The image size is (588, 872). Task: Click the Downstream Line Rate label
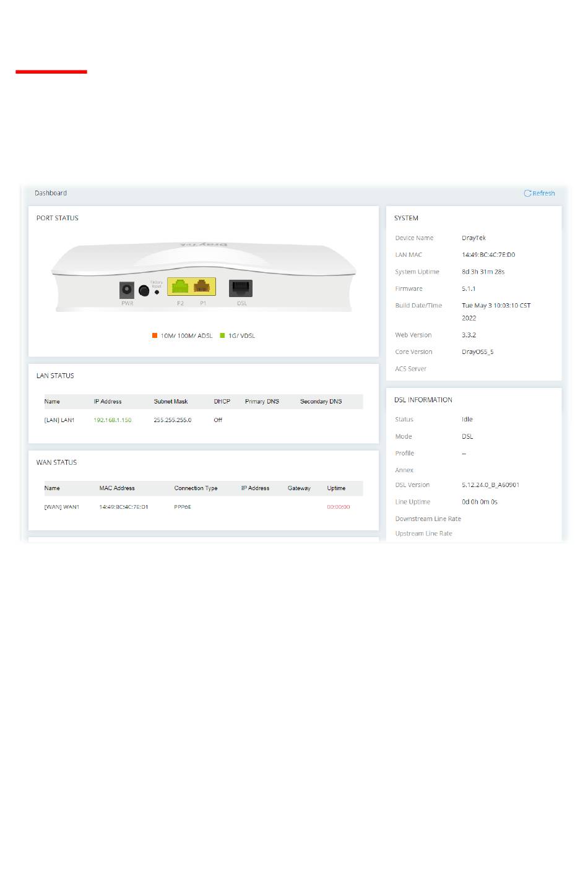(x=428, y=519)
